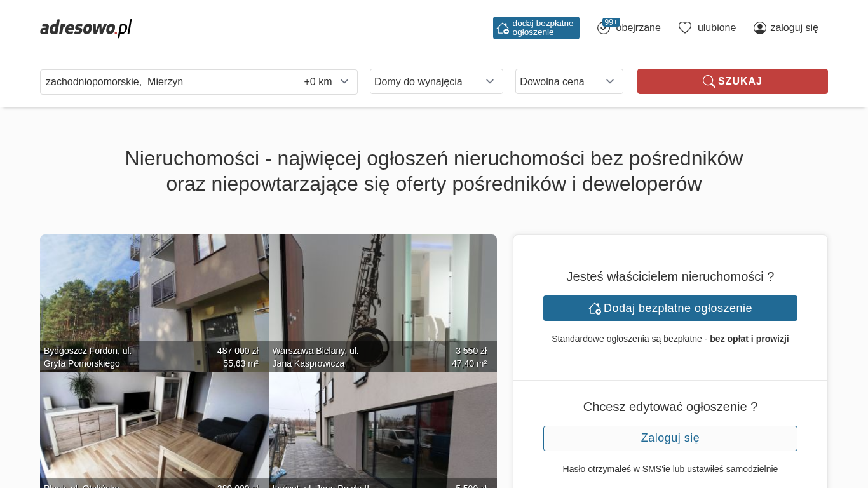
Task: Click the magnifier icon in the SZUKAJ button
Action: click(709, 81)
